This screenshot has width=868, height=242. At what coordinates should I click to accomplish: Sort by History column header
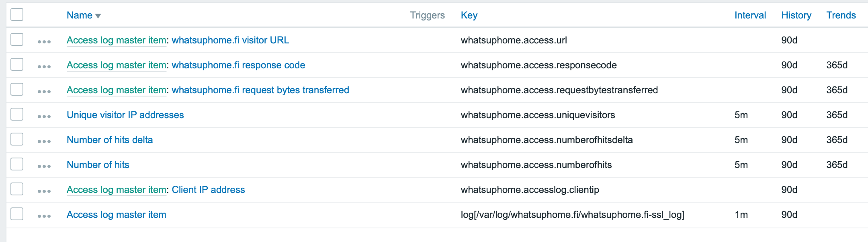point(796,15)
